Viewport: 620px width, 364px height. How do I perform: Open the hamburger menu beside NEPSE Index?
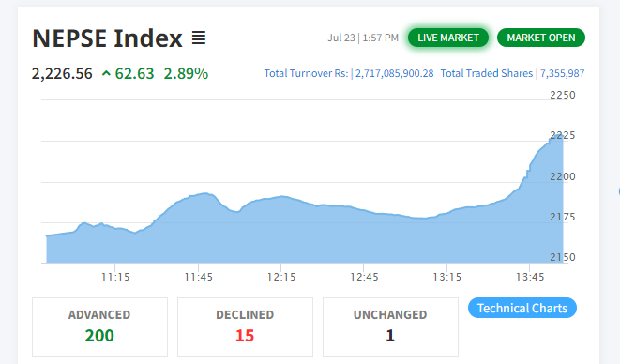pos(199,38)
